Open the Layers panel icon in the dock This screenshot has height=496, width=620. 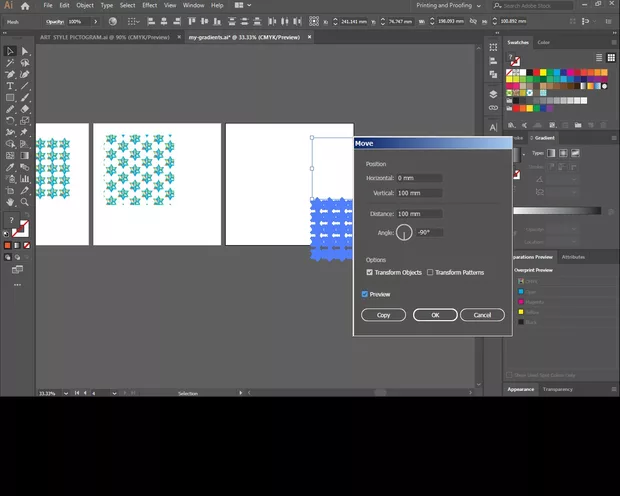(x=493, y=94)
